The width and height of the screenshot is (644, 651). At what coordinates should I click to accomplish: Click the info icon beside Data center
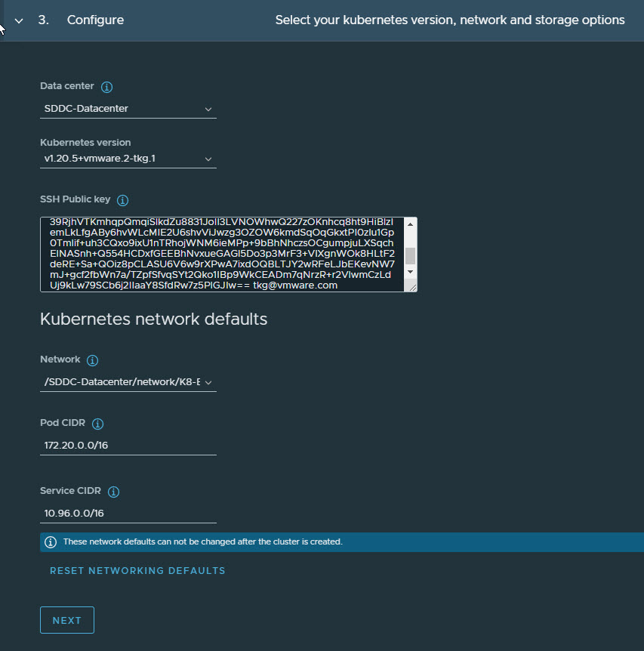click(x=106, y=87)
